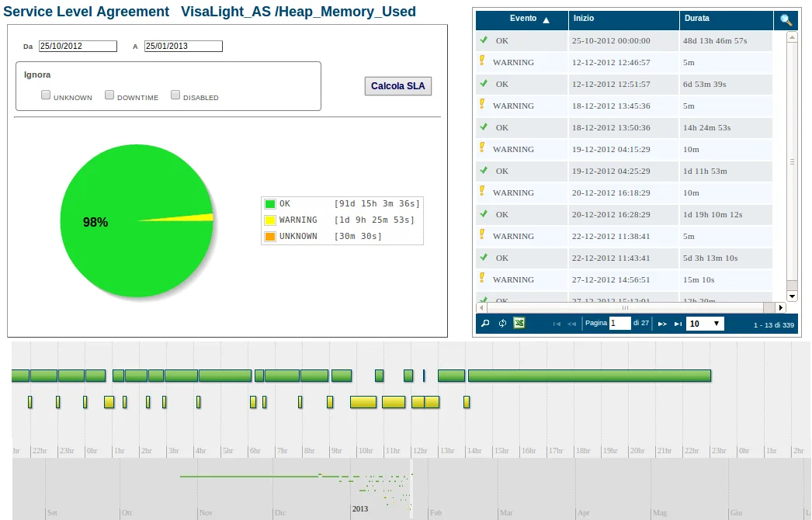Check the DISABLED ignore checkbox
The width and height of the screenshot is (812, 520).
[x=175, y=95]
